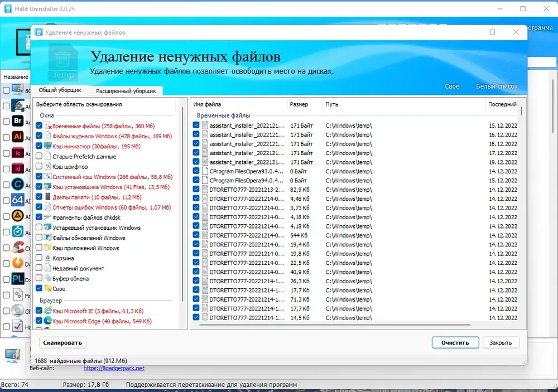Screen dimensions: 558x392
Task: Uncheck Временные файлы checkbox
Action: pyautogui.click(x=39, y=125)
